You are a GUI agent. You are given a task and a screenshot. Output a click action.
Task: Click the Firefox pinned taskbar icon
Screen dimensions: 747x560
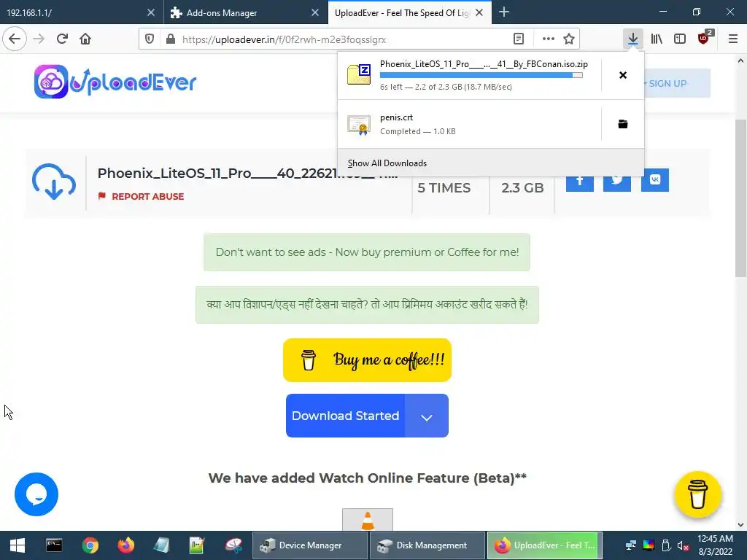click(125, 545)
